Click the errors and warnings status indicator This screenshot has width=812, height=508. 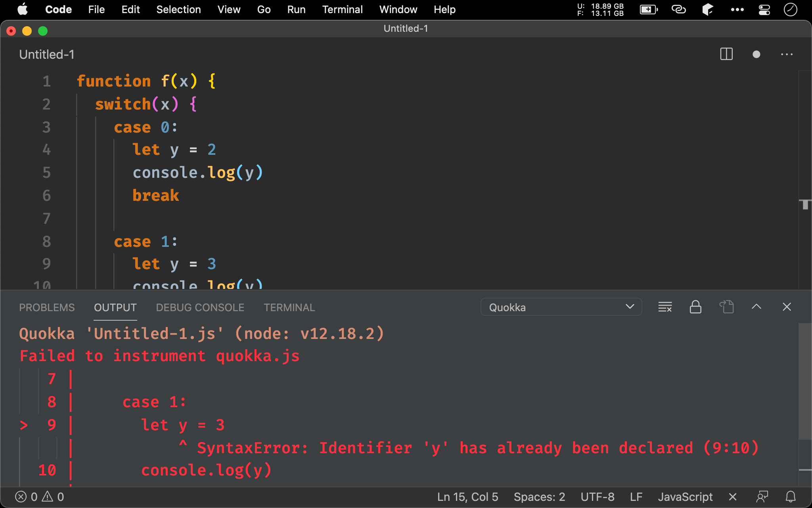click(x=39, y=497)
